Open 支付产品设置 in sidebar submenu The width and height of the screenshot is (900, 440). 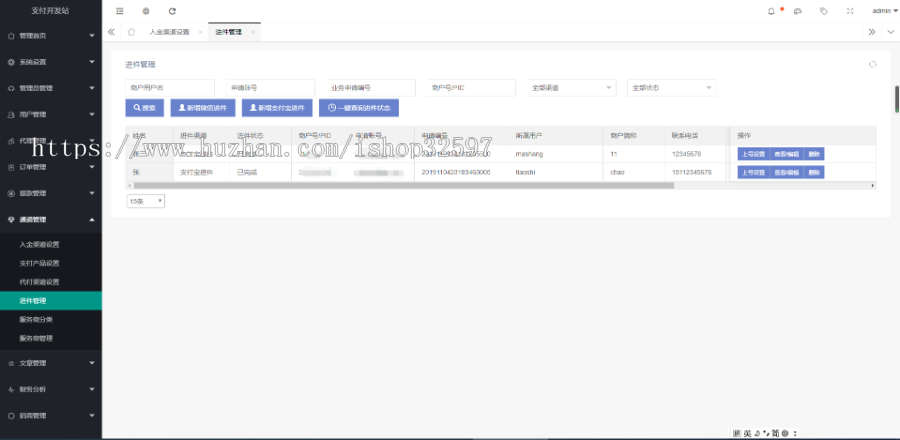pos(51,263)
